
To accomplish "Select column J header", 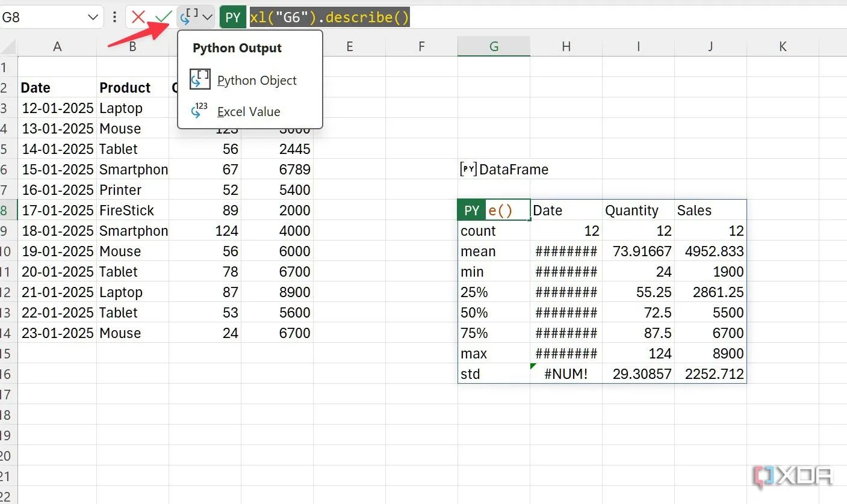I will (710, 46).
